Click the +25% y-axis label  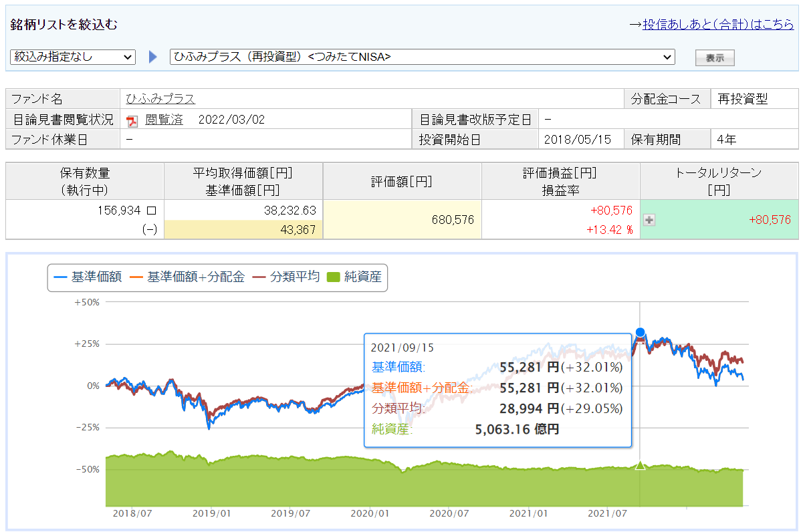(x=88, y=344)
